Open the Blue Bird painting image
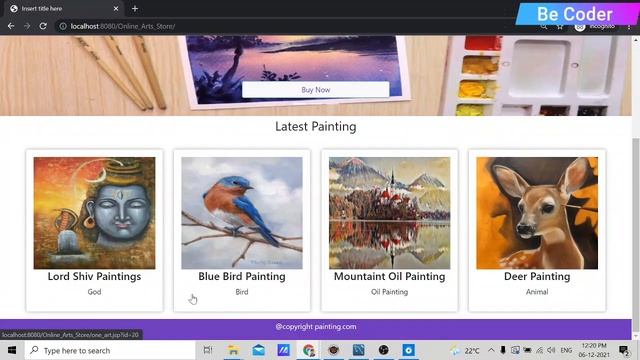 pos(242,213)
